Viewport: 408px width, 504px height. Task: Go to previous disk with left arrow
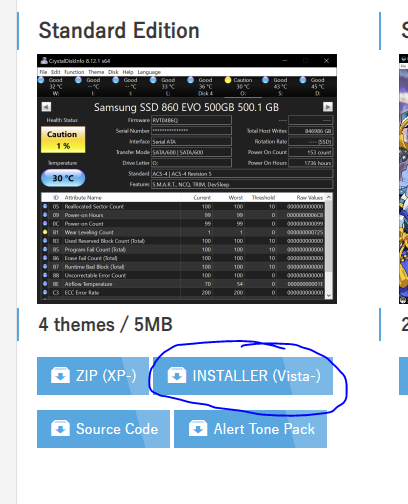click(x=46, y=107)
